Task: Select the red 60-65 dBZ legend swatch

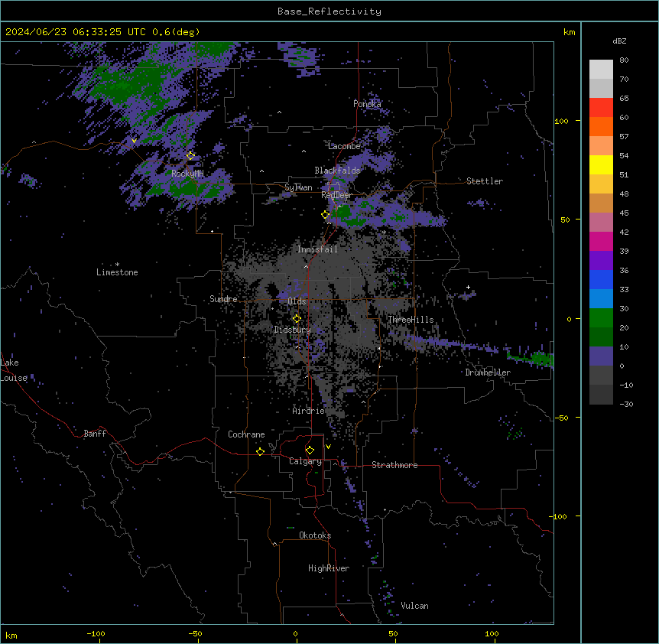Action: click(601, 108)
